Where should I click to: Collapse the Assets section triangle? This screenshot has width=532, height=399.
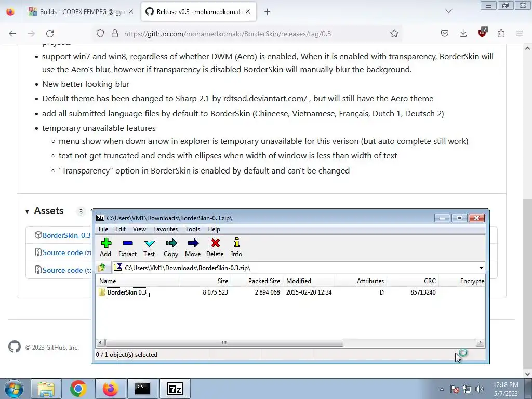(x=27, y=211)
